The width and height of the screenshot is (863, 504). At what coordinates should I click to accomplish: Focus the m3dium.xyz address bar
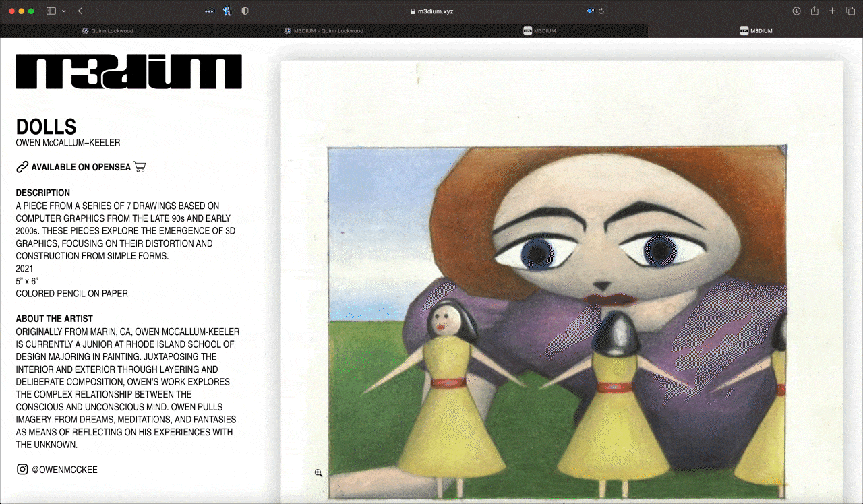[x=431, y=11]
